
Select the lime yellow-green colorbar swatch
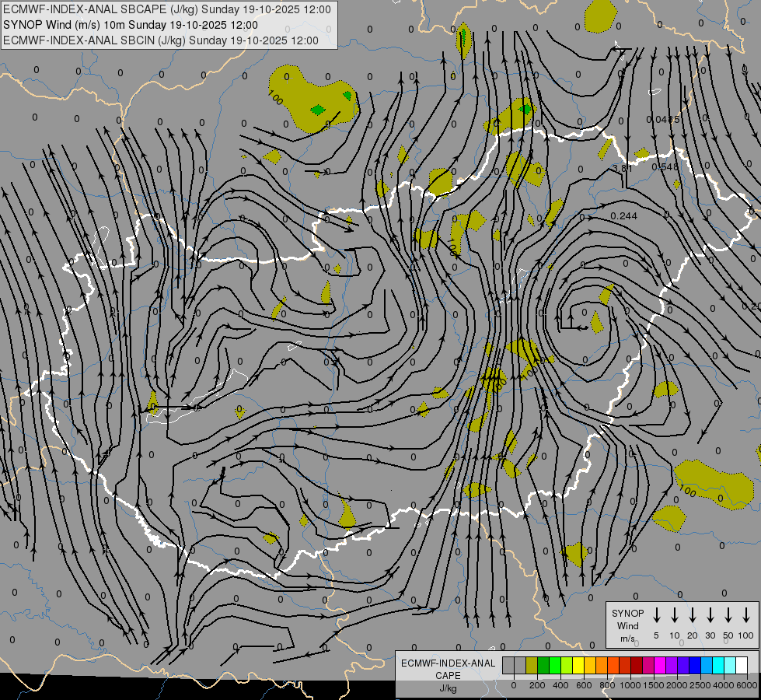pos(567,665)
